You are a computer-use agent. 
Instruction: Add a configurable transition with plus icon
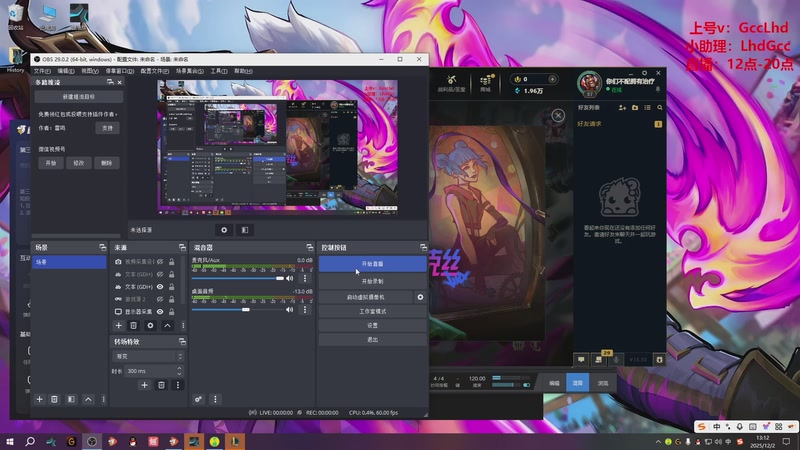tap(144, 385)
